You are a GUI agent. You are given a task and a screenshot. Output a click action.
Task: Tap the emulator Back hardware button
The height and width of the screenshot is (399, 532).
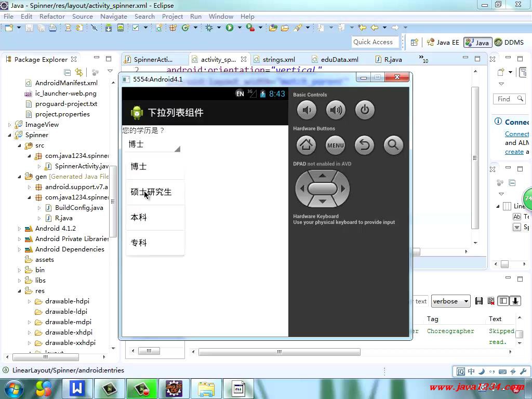[364, 145]
